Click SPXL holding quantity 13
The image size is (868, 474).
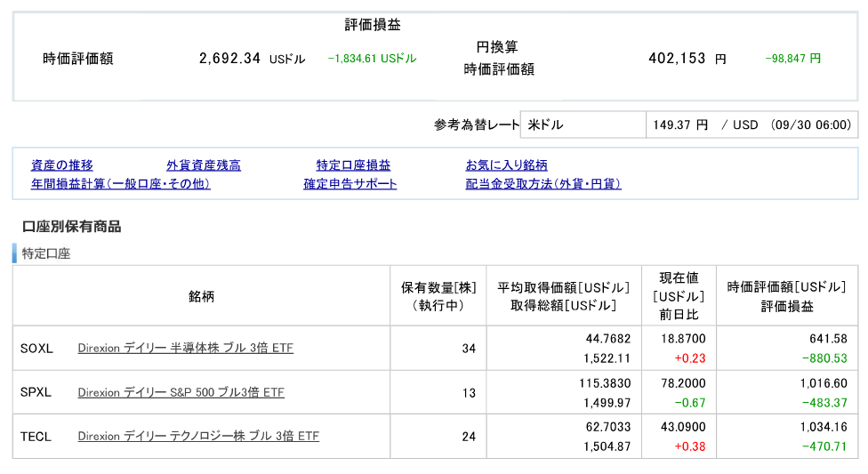[x=469, y=392]
